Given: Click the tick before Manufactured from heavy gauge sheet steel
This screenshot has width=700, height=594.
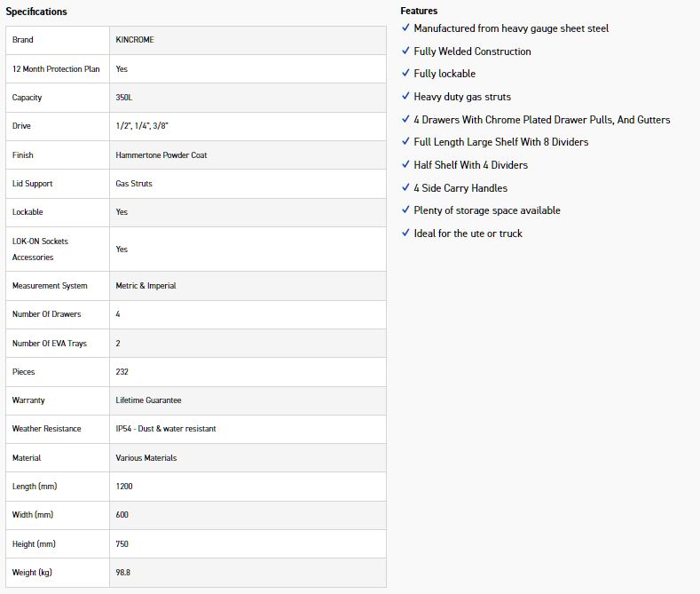Looking at the screenshot, I should [x=405, y=28].
